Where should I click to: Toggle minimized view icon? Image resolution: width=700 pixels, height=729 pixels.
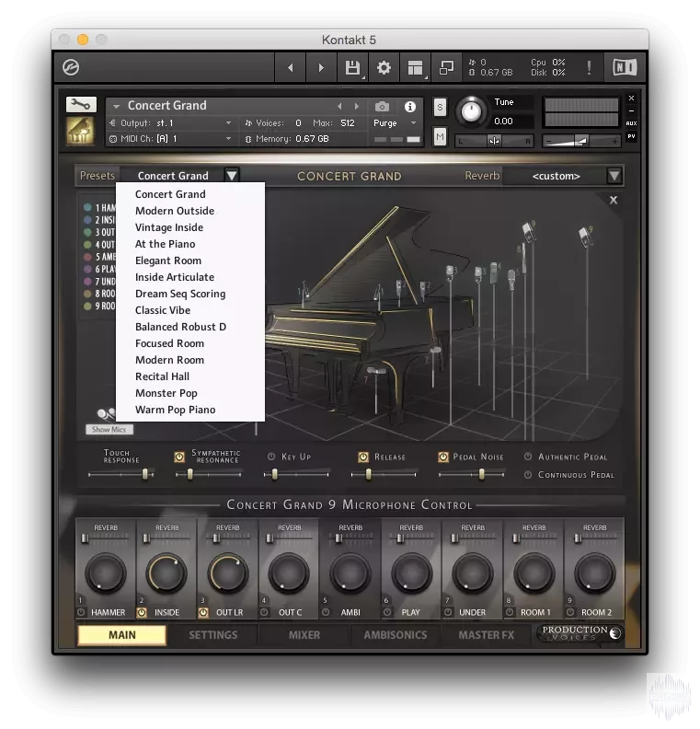tap(446, 68)
